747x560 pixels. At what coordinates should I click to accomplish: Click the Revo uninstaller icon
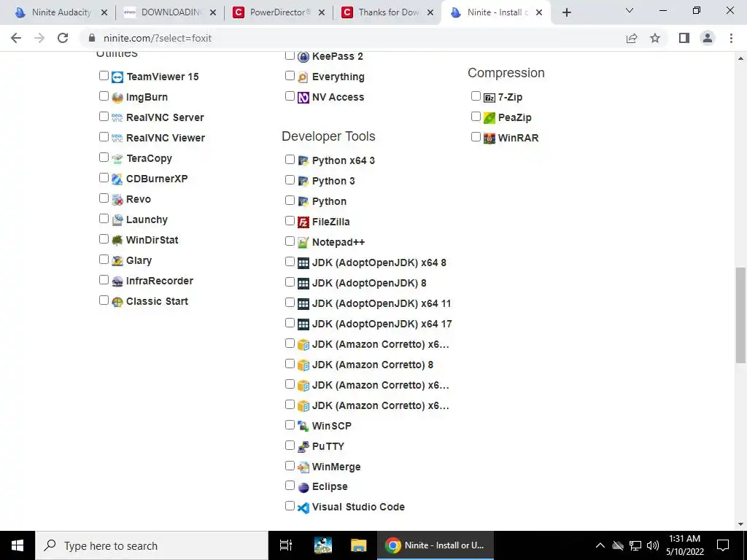coord(117,200)
